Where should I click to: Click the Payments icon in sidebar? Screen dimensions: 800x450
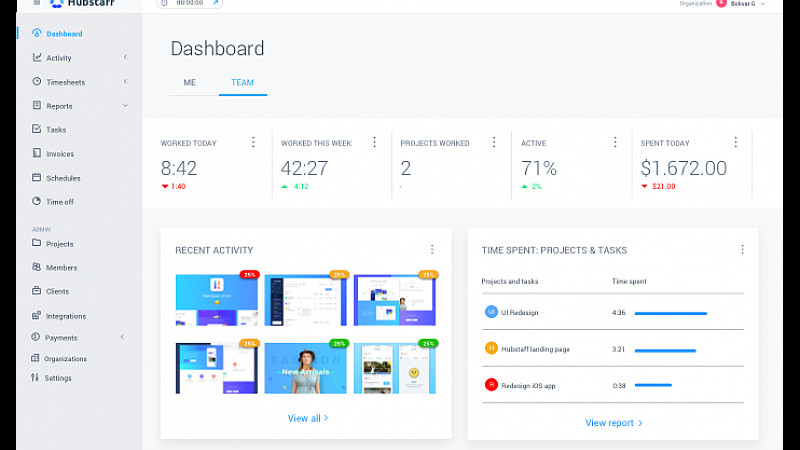click(x=36, y=337)
